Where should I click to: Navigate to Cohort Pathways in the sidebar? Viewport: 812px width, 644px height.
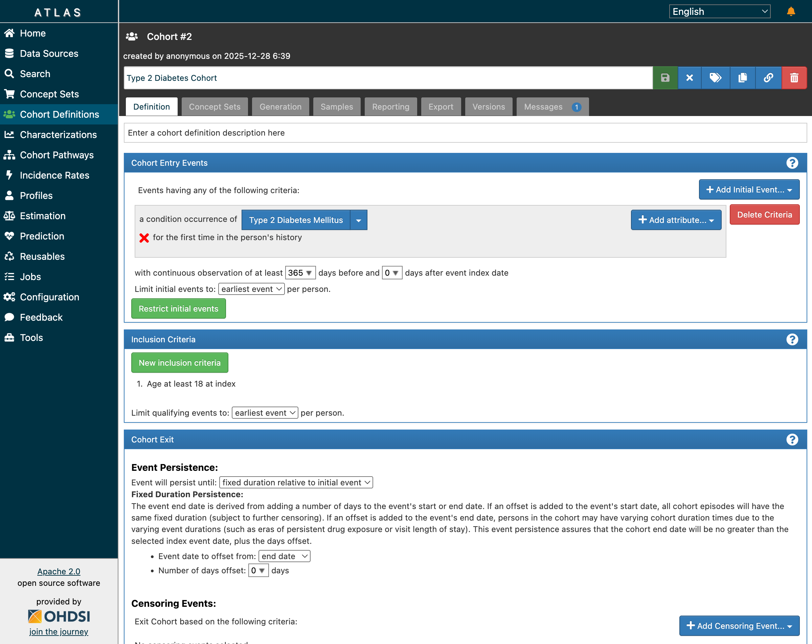pos(57,155)
